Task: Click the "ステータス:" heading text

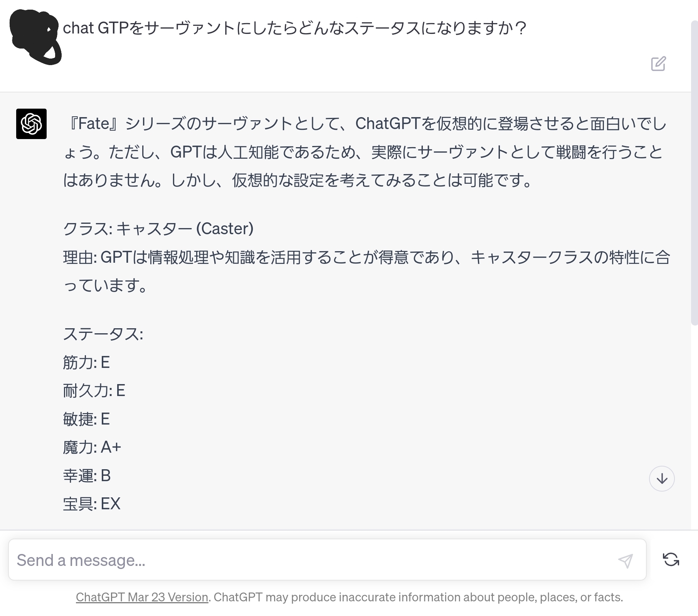Action: [x=103, y=334]
